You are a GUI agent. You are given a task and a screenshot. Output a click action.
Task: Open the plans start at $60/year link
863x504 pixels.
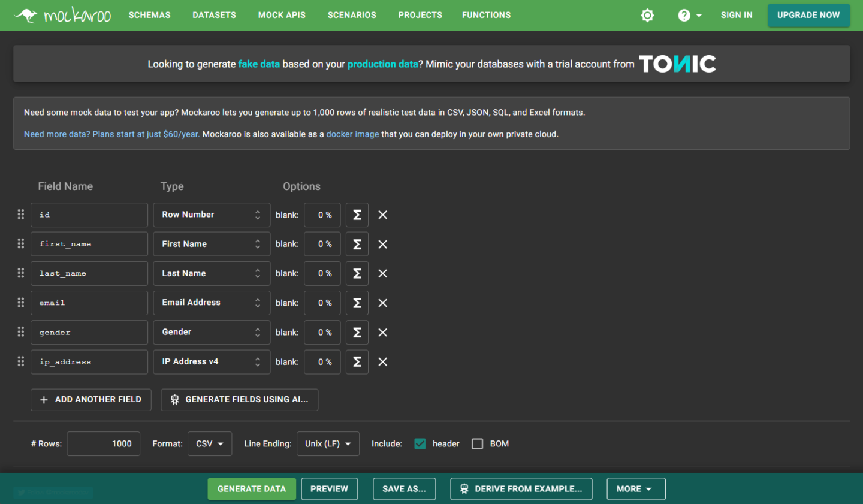(111, 134)
